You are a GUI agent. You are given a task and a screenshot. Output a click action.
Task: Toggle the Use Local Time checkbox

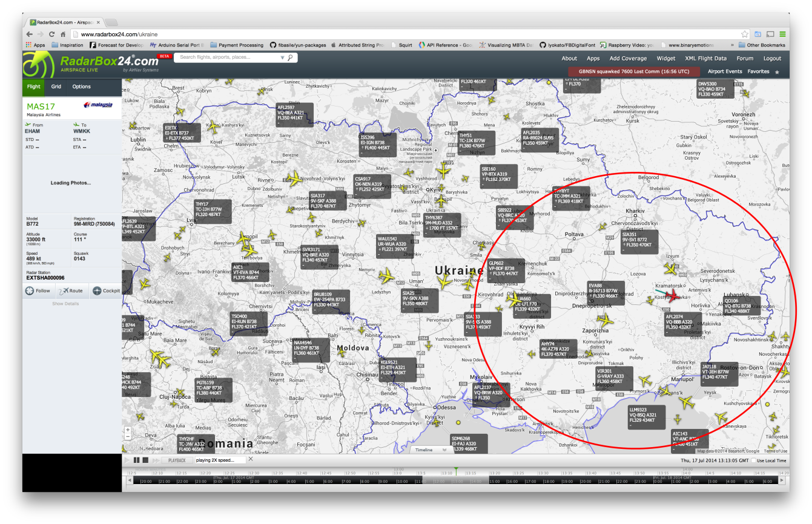[x=753, y=461]
